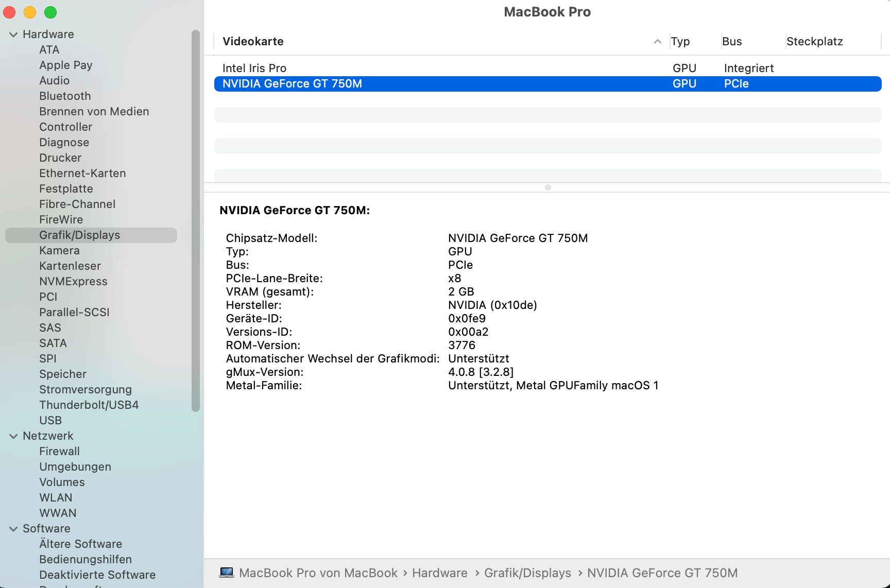Select SAS in the sidebar
The height and width of the screenshot is (588, 890).
[x=50, y=327]
